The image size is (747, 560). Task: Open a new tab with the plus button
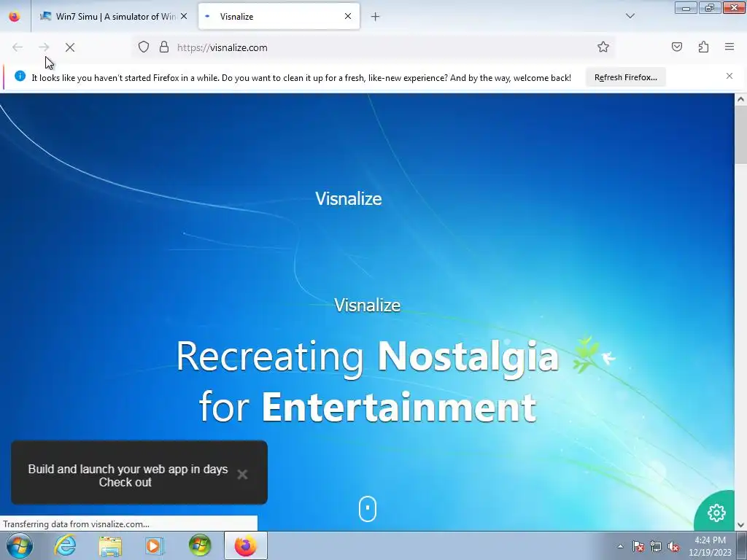point(376,17)
